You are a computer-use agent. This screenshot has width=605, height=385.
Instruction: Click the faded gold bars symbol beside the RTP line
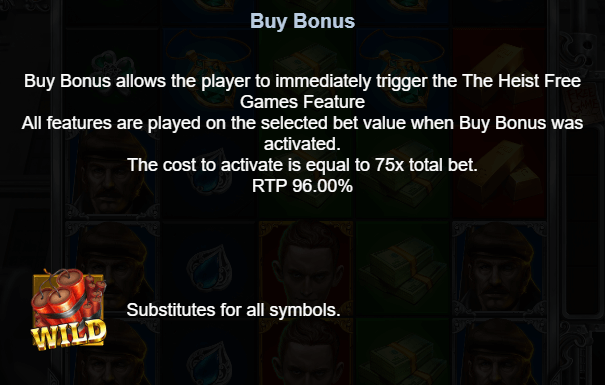tap(499, 172)
